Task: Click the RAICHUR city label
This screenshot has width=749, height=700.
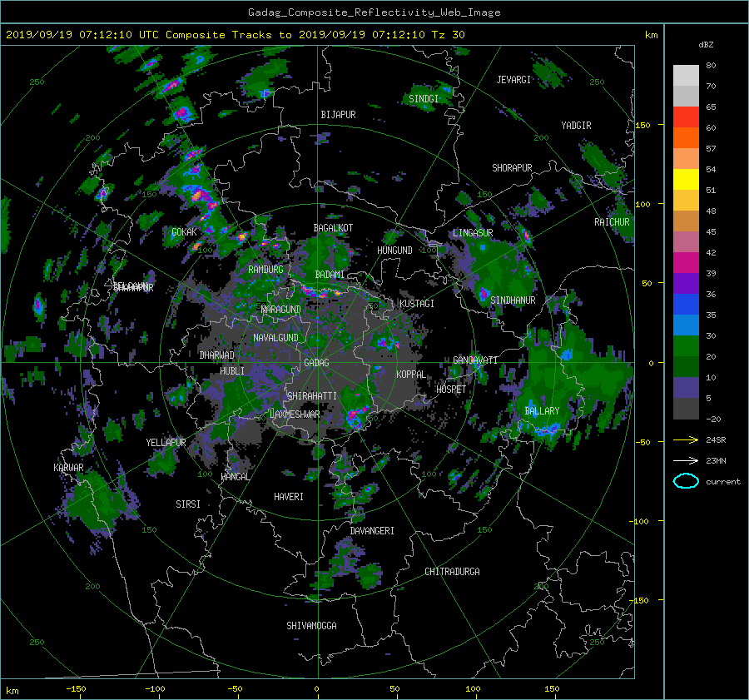Action: pos(612,222)
